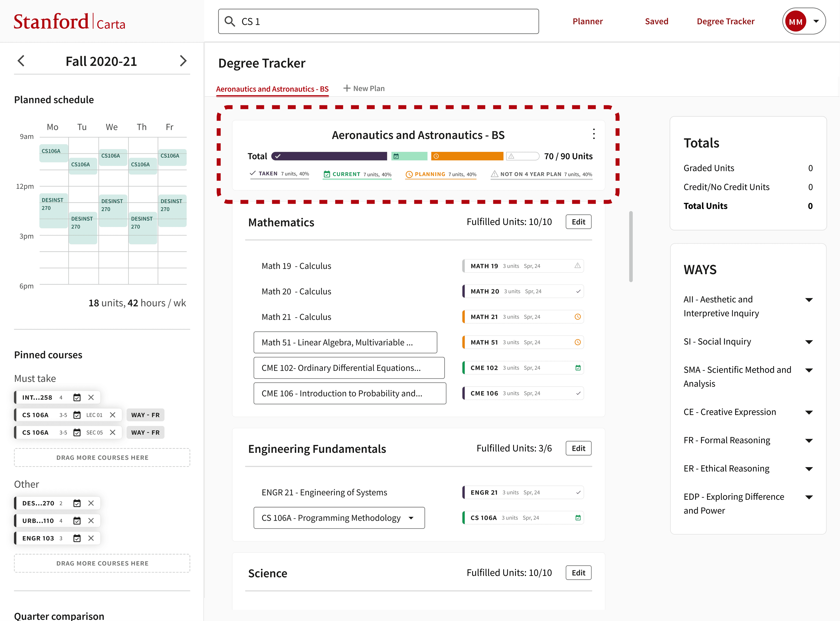Click the plus icon for New Plan

(347, 88)
